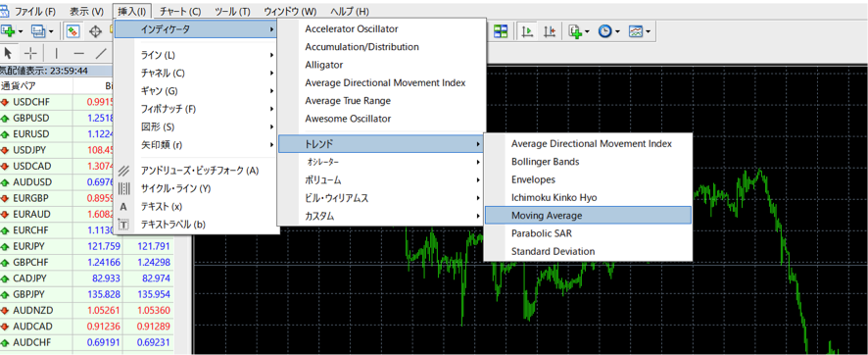Open the ウィンドウ (W) menu
The width and height of the screenshot is (868, 355).
tap(291, 11)
